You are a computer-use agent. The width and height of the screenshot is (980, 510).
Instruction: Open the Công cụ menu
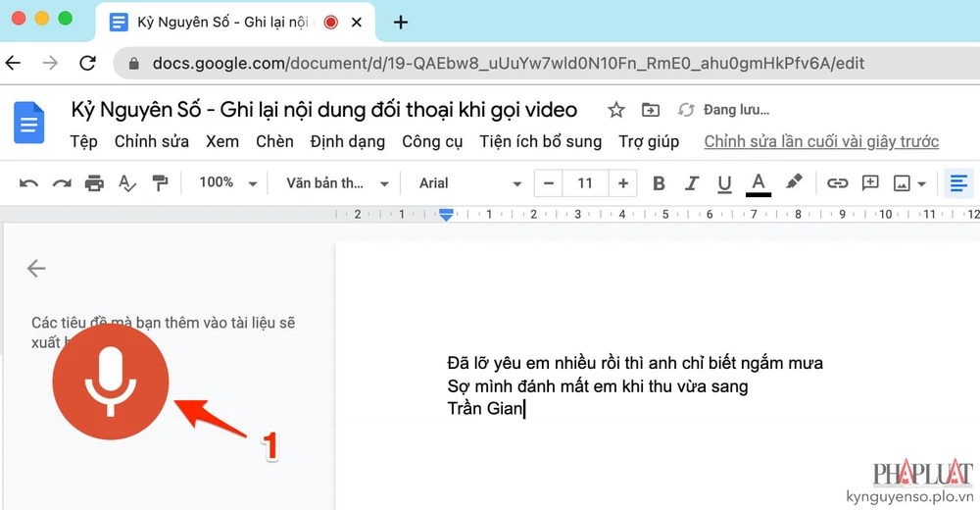point(432,141)
